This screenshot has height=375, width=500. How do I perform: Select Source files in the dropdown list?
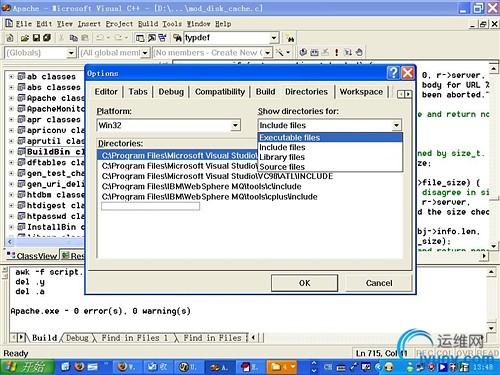[x=330, y=167]
